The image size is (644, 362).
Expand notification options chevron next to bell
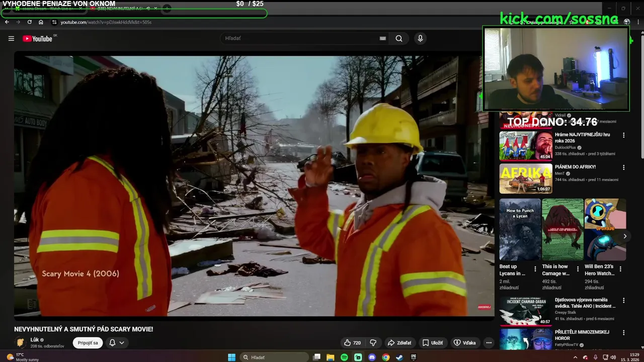(122, 343)
